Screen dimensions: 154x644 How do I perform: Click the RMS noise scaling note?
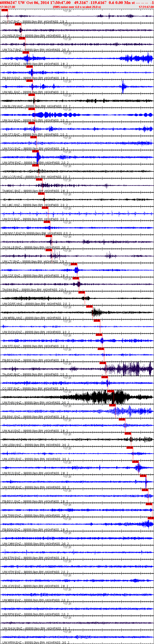tap(77, 7)
